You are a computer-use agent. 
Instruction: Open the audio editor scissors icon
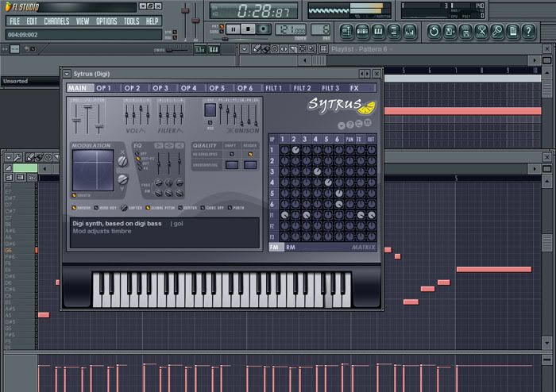[x=481, y=32]
